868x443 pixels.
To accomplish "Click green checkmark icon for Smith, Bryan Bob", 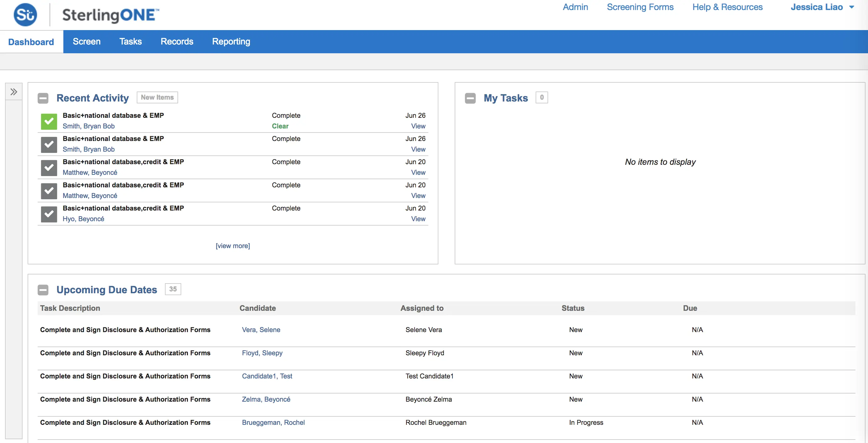I will 49,121.
